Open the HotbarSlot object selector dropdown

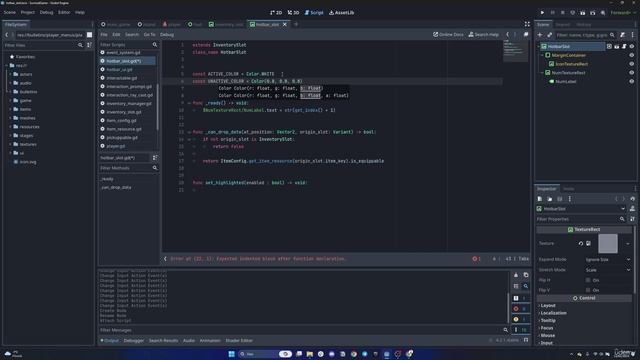pyautogui.click(x=581, y=209)
